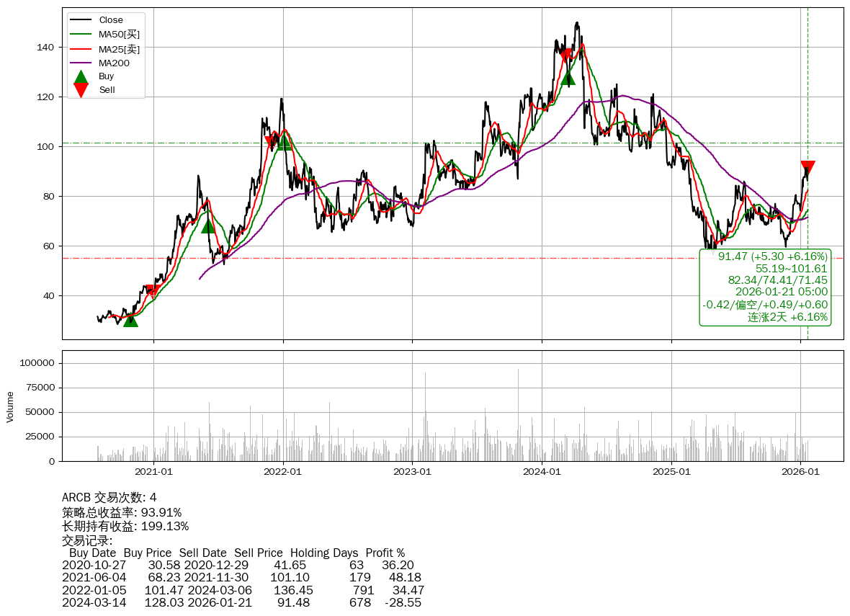850x616 pixels.
Task: Click the December 2020 sell marker near 41
Action: 153,292
